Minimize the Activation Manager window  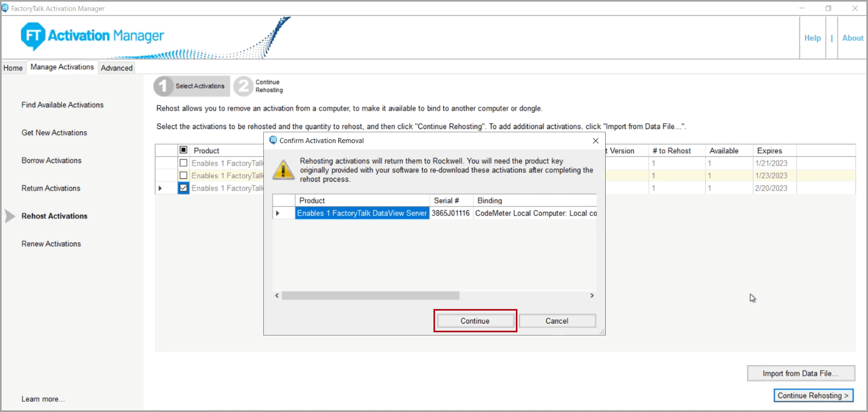coord(802,8)
